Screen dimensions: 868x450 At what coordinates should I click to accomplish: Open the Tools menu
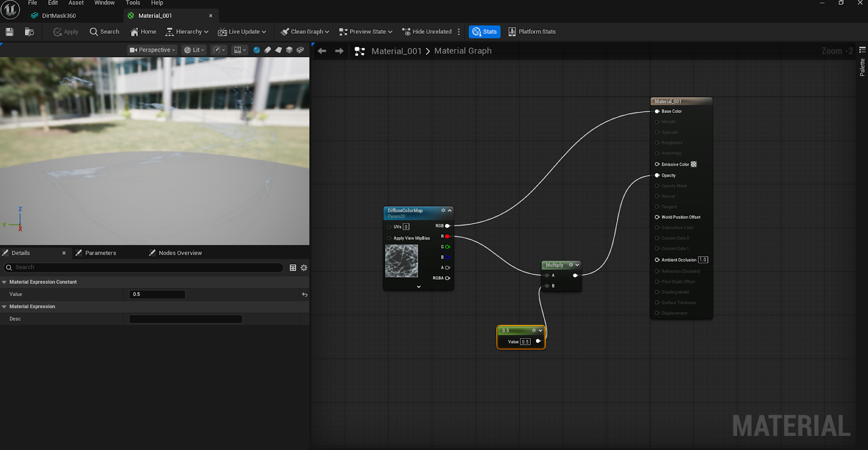133,3
